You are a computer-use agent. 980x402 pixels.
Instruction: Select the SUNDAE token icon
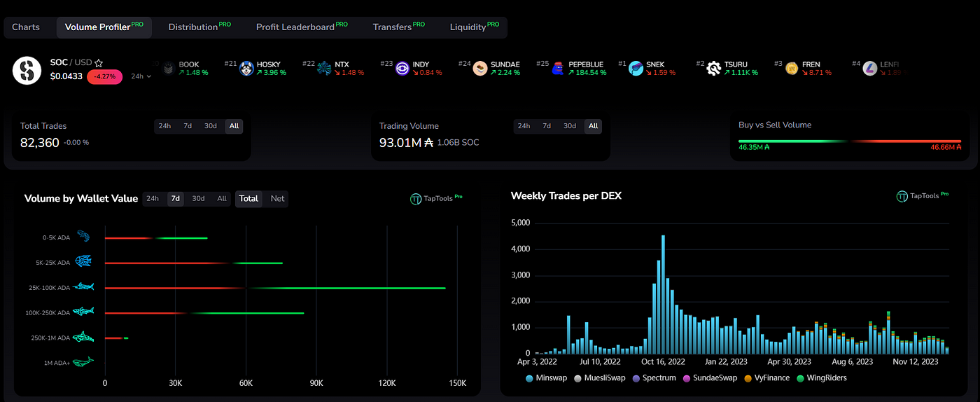coord(480,68)
